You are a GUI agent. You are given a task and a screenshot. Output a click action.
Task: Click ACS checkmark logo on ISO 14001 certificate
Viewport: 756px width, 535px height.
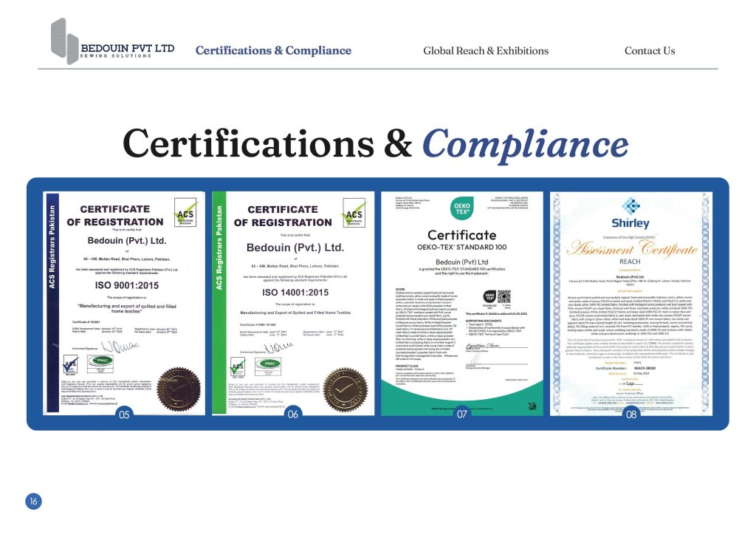[x=355, y=212]
